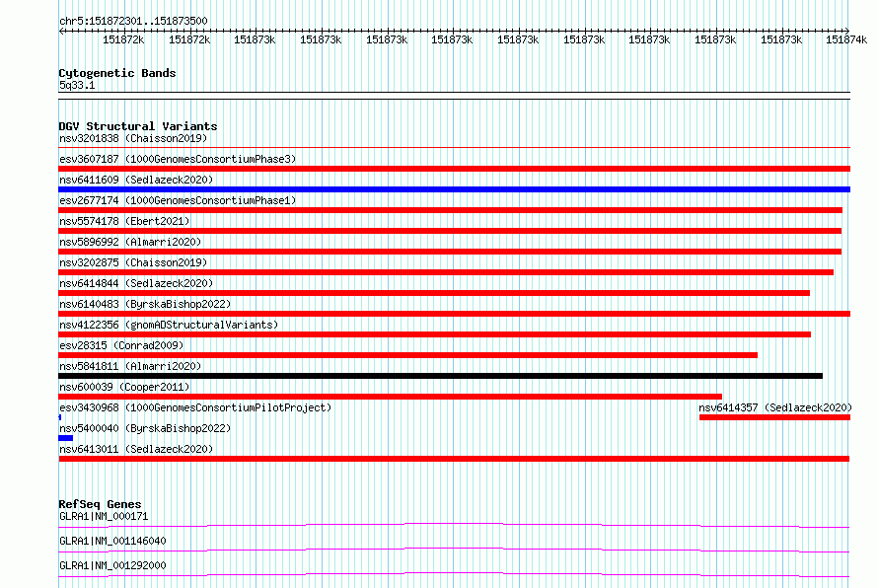
Task: Select the RefSeq Genes track title
Action: [100, 504]
